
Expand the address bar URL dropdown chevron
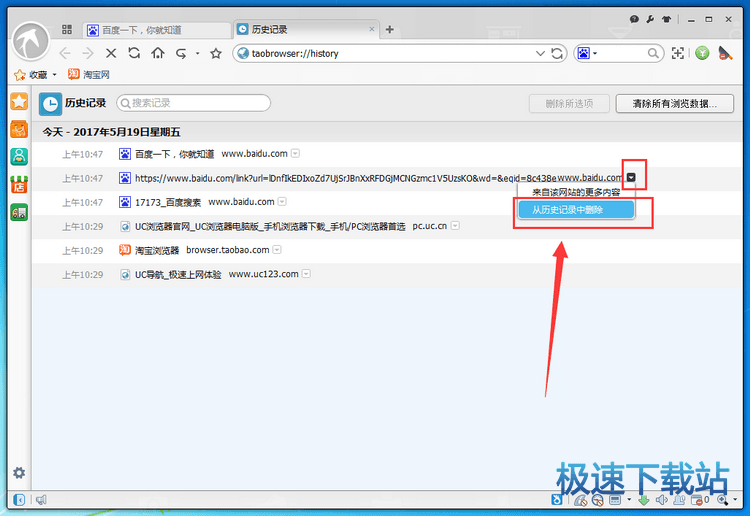(x=540, y=54)
